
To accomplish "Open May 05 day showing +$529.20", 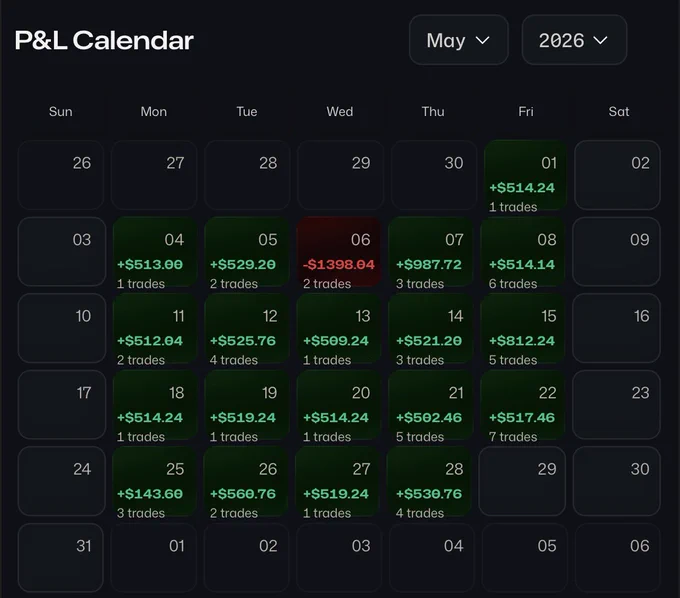I will pyautogui.click(x=247, y=252).
